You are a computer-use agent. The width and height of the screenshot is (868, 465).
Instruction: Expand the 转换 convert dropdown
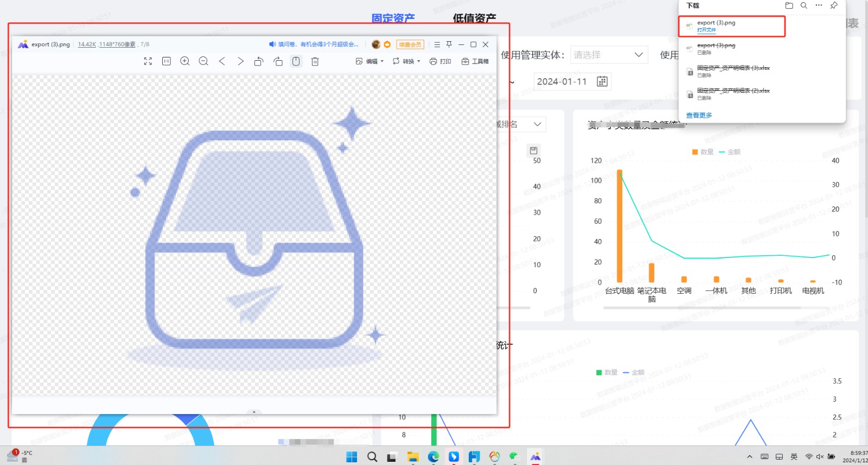[407, 62]
